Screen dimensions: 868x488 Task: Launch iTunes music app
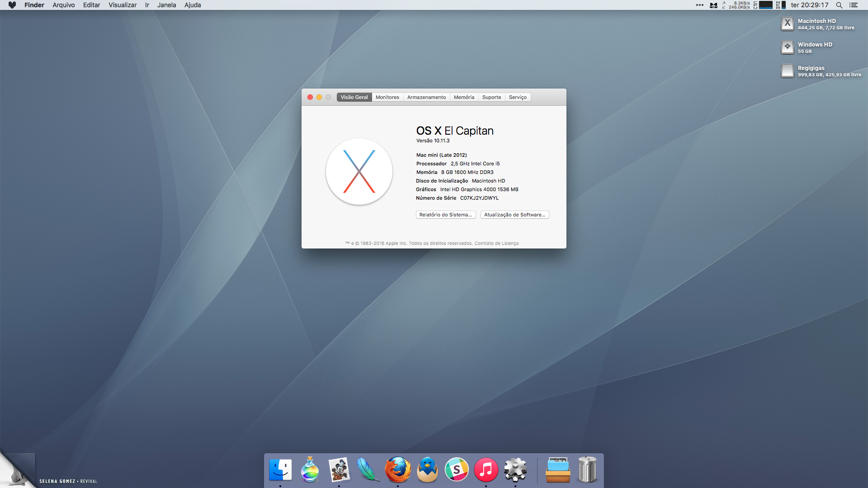(x=486, y=470)
